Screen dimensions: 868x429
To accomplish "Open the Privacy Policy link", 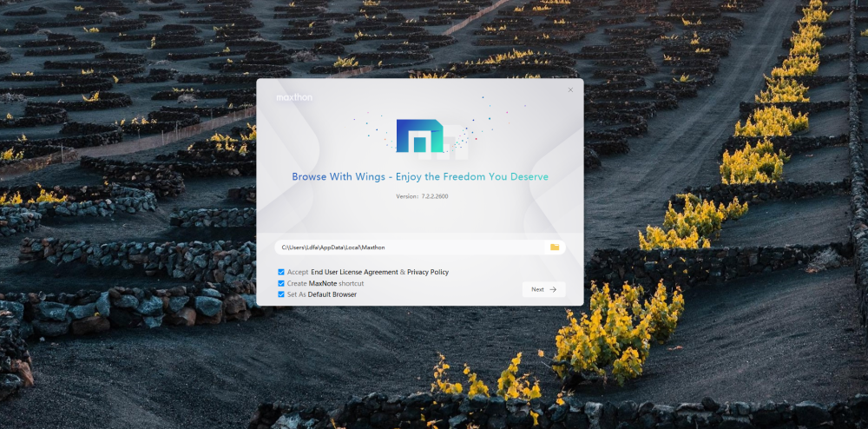I will tap(428, 272).
